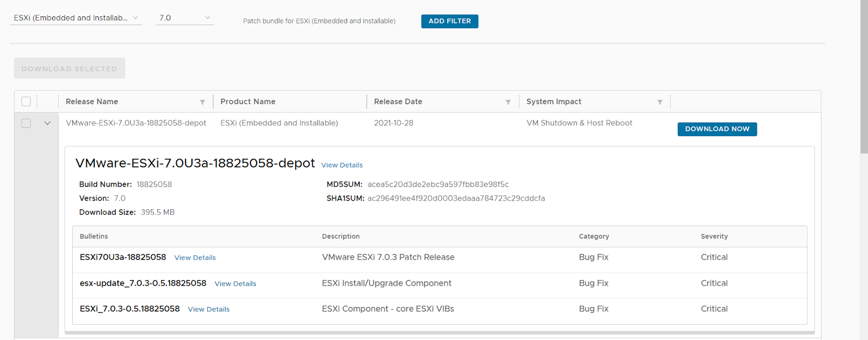Screen dimensions: 868x340
Task: Click the System Impact column header
Action: (x=554, y=101)
